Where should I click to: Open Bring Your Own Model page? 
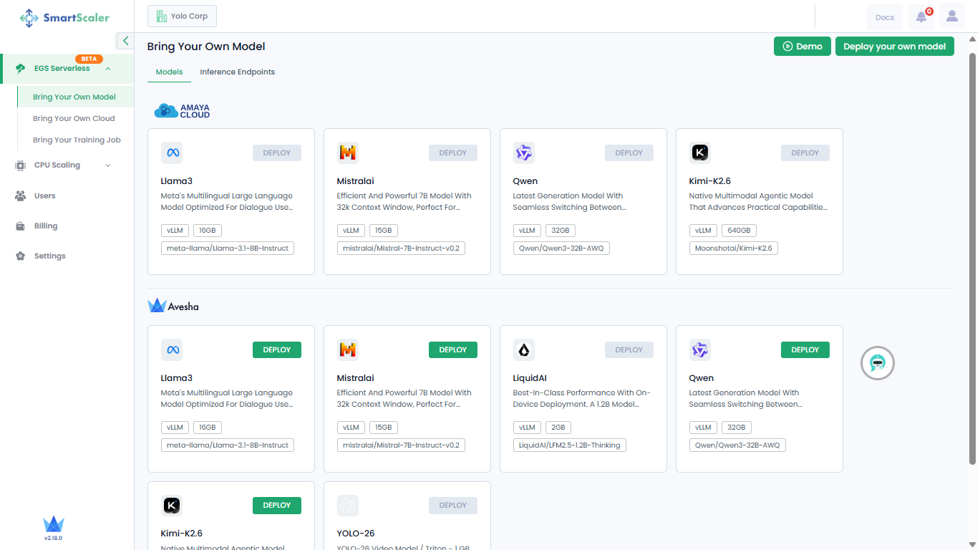pyautogui.click(x=74, y=97)
